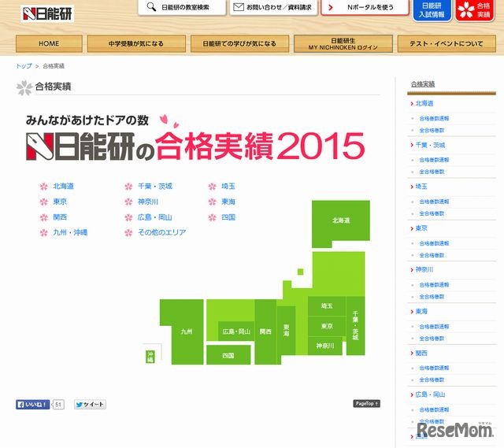Open Nポータルを使う
This screenshot has width=504, height=448.
click(365, 7)
